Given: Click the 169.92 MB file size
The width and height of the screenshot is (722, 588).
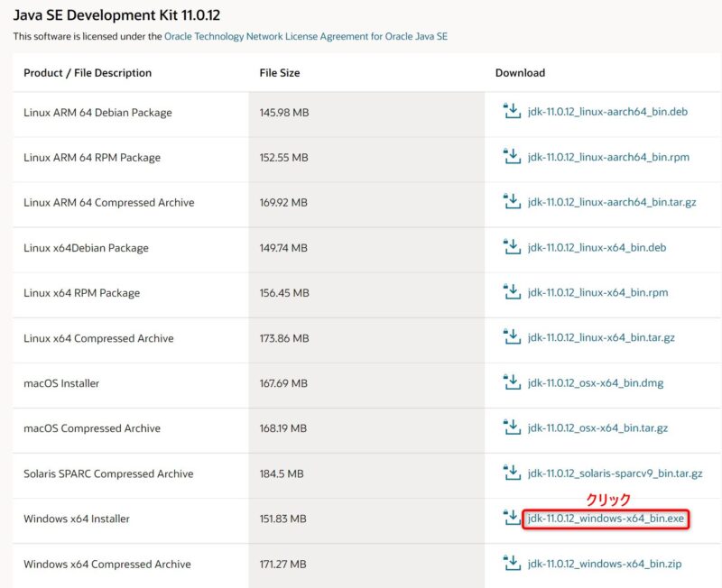Looking at the screenshot, I should 283,202.
